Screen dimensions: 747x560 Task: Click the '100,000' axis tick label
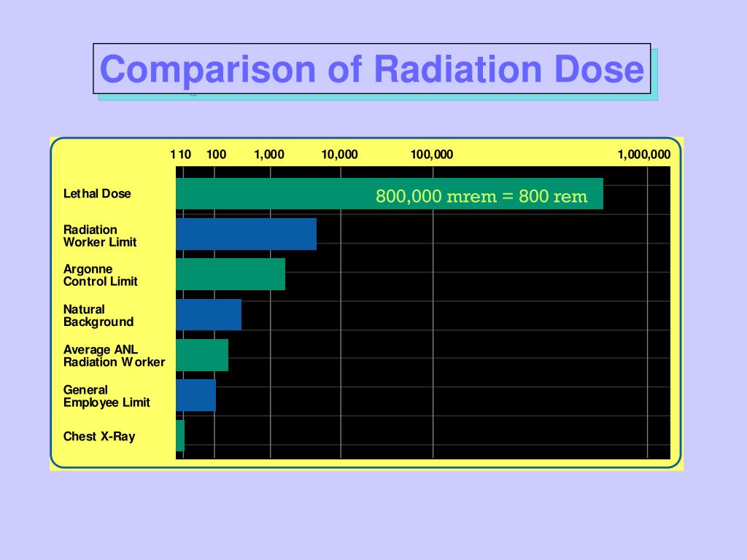point(432,155)
